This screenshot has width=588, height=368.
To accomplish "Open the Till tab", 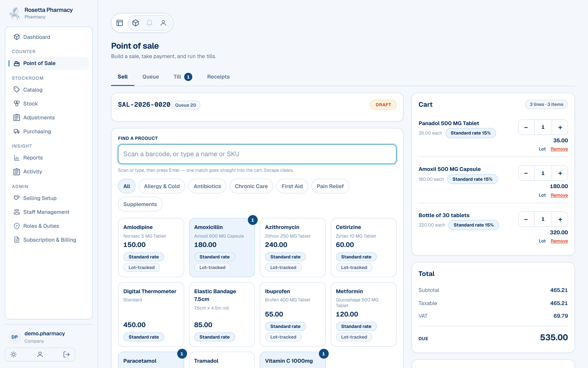I will (183, 77).
